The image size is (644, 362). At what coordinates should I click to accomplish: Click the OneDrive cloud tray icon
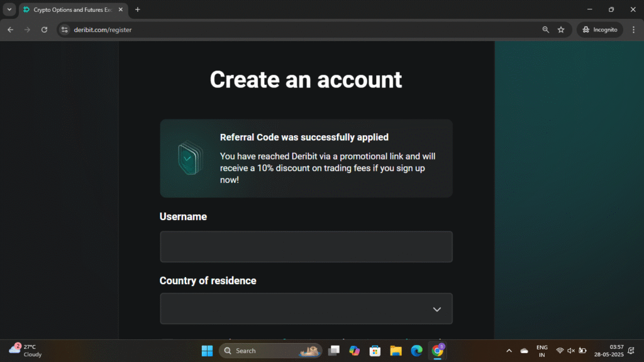click(524, 351)
